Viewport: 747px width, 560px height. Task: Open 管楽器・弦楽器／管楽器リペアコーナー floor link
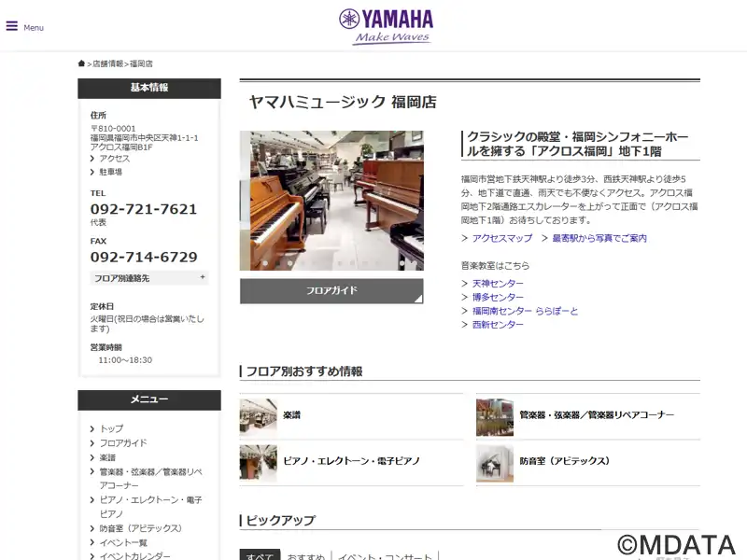[x=597, y=415]
